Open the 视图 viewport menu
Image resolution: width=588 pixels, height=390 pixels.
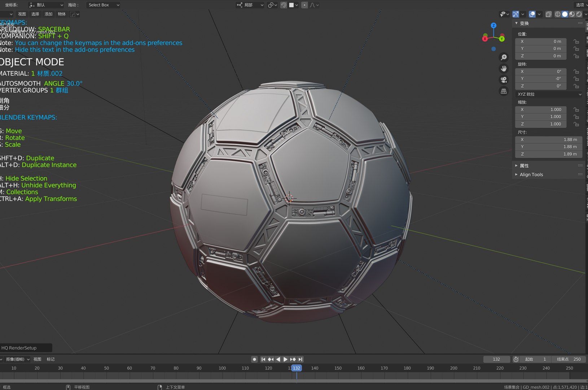point(22,14)
